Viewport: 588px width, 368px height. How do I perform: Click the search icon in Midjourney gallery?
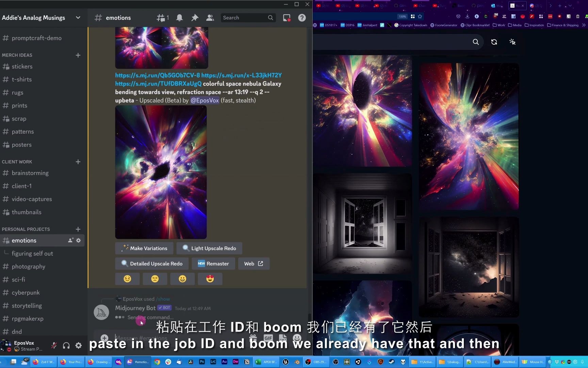[x=476, y=42]
